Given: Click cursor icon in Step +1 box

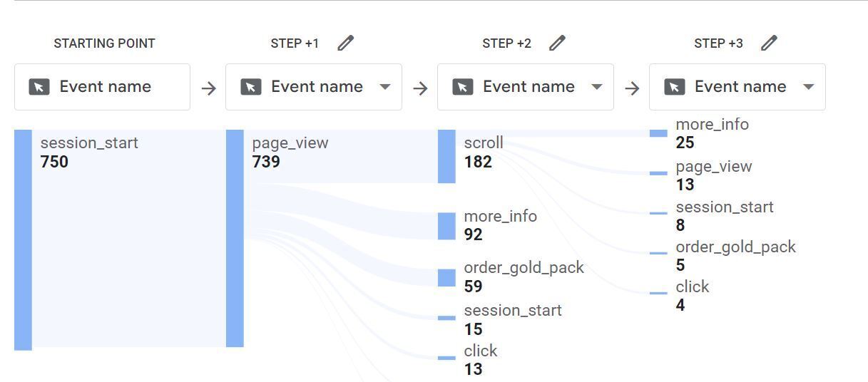Looking at the screenshot, I should coord(251,87).
